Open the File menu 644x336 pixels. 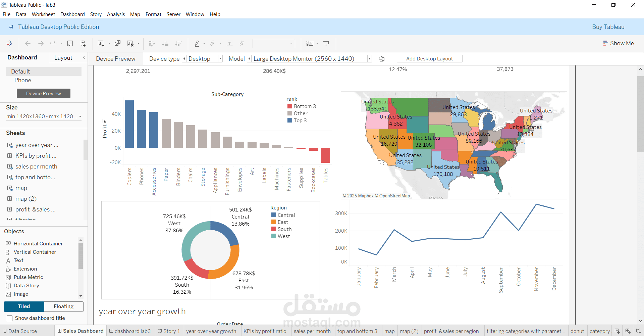pyautogui.click(x=6, y=14)
